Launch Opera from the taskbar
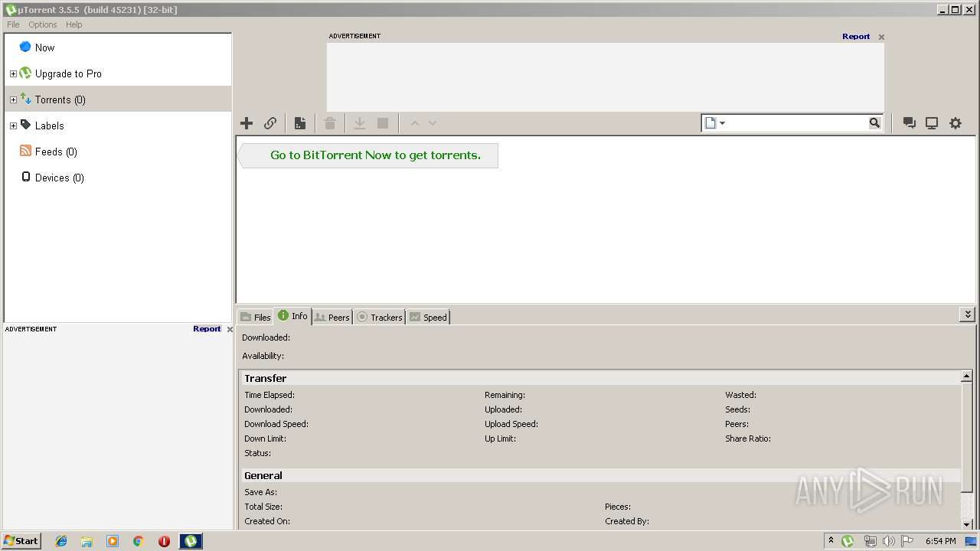The image size is (980, 551). [x=164, y=541]
